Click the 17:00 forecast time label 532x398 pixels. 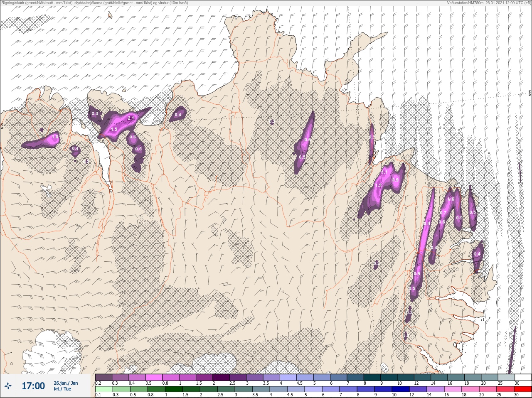tap(33, 386)
